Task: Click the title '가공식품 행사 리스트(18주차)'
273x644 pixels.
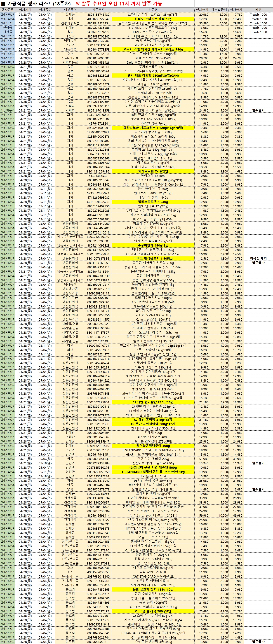Action: 39,3
